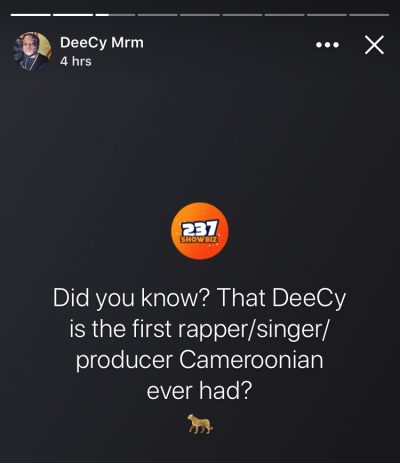
Task: Click the partially filled third progress segment
Action: pyautogui.click(x=115, y=15)
